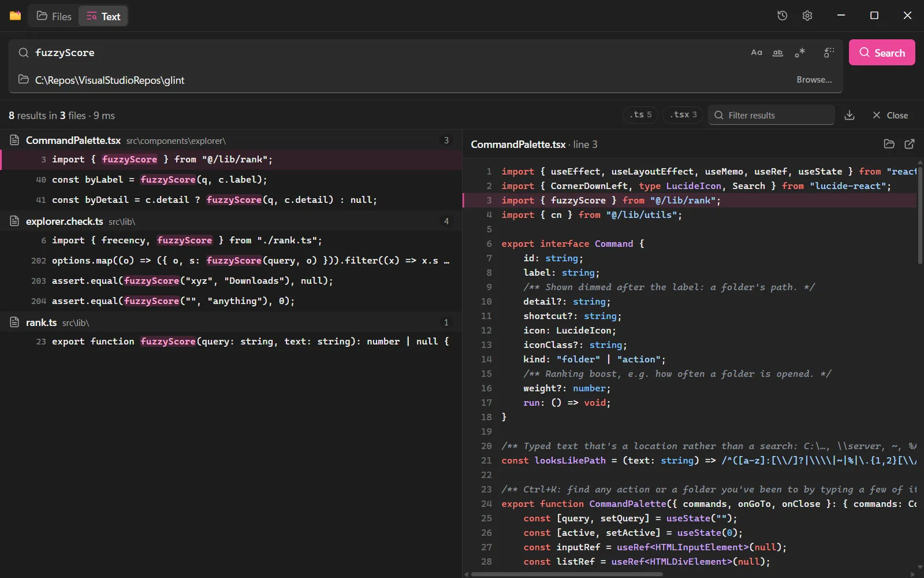Click Browse... to choose a folder
Screen dimensions: 924x578
point(814,80)
